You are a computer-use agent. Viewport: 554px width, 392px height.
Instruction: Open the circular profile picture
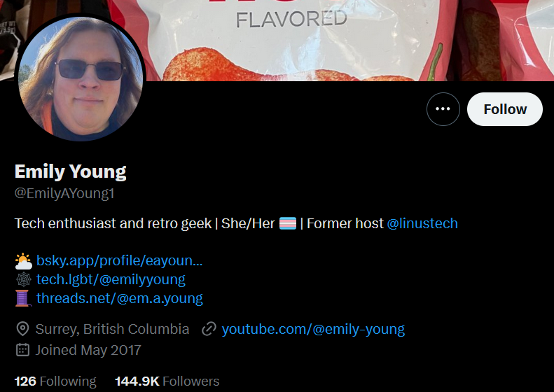point(81,77)
